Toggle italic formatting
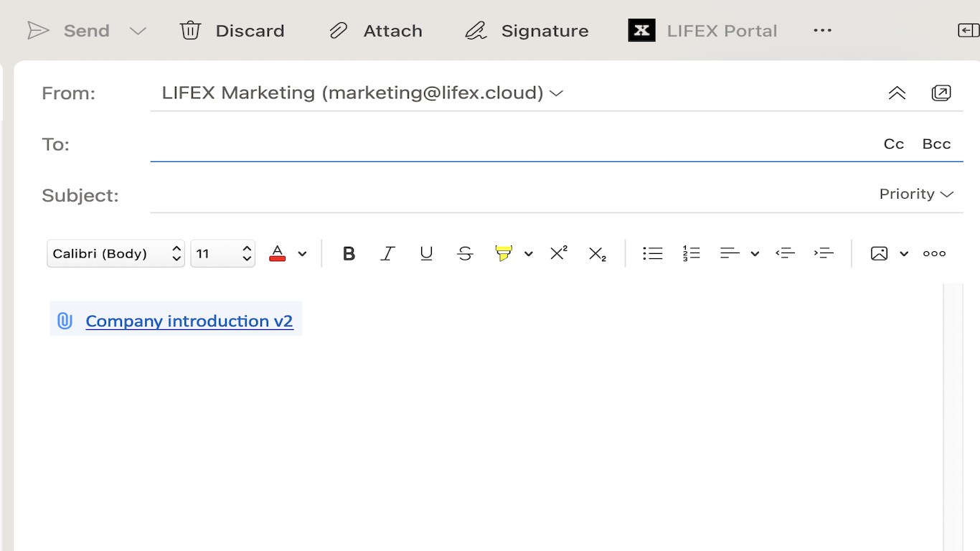The height and width of the screenshot is (551, 980). (387, 253)
